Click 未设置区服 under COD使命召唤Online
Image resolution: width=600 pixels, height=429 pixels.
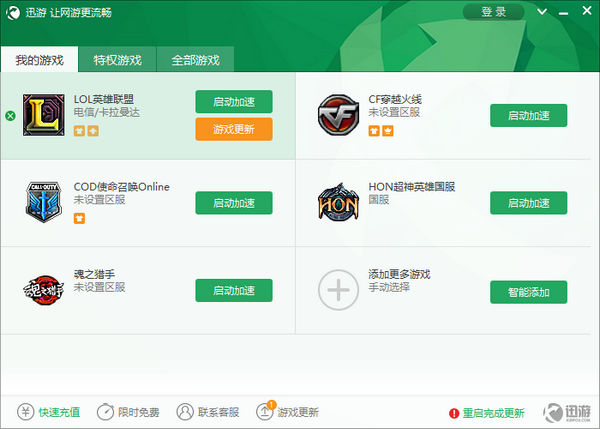99,200
